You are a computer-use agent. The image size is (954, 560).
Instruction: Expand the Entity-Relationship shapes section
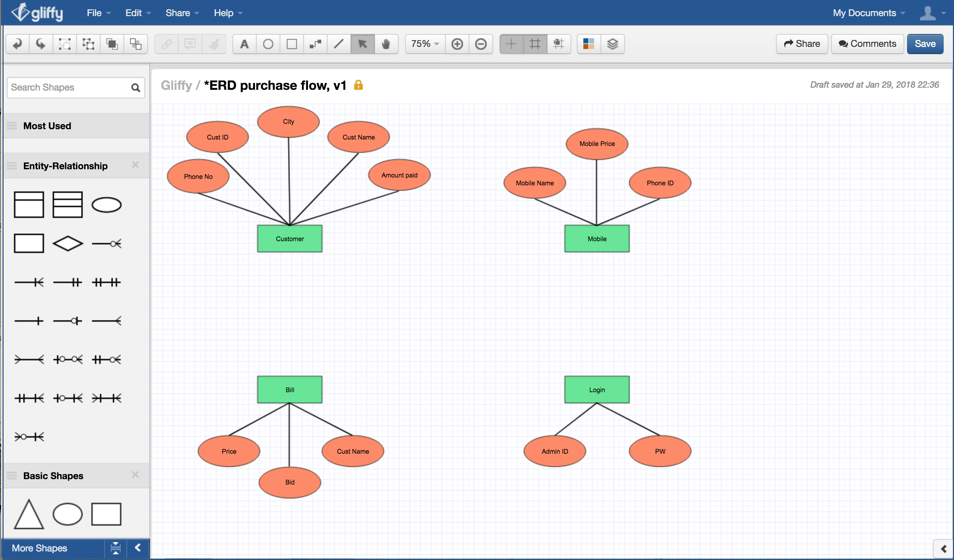65,165
